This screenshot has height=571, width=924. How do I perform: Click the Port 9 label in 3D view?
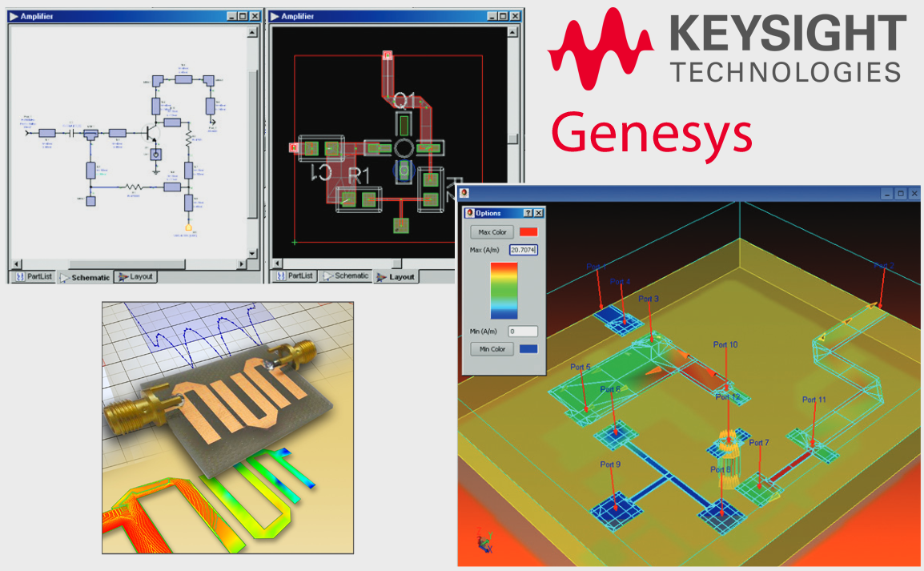(610, 464)
